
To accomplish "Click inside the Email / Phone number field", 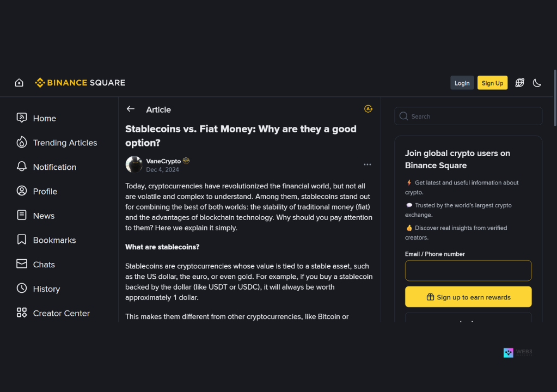I will click(x=468, y=271).
